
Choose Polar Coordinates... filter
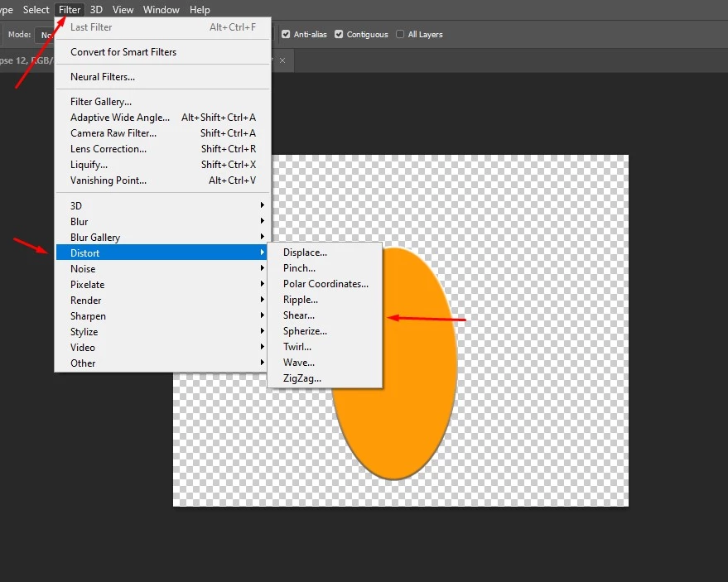pos(325,284)
